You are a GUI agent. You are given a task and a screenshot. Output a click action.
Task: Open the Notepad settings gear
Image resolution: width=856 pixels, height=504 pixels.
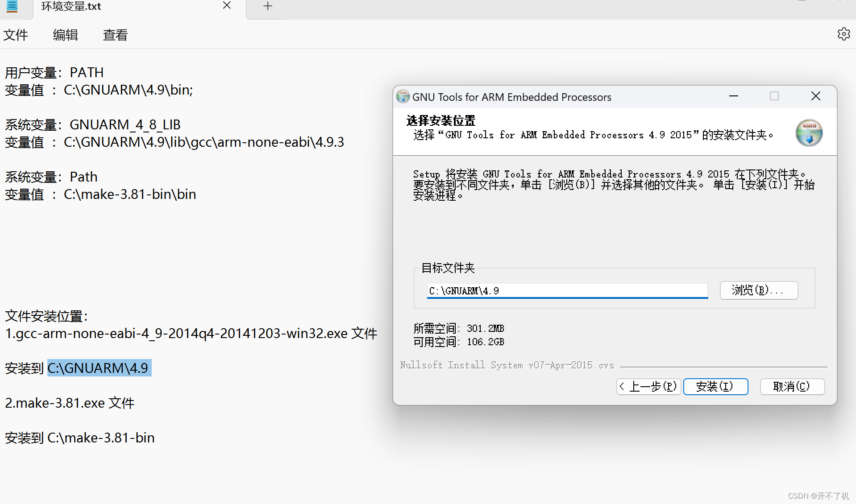click(843, 34)
